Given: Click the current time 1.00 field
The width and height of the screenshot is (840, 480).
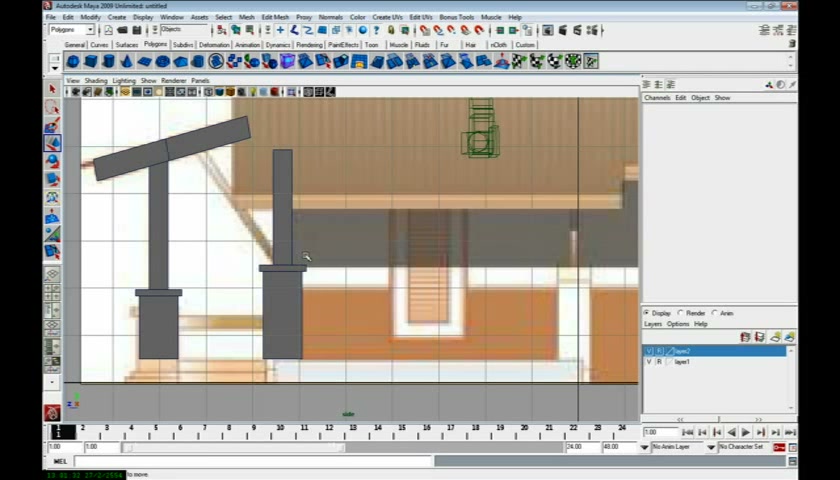Looking at the screenshot, I should click(x=661, y=432).
